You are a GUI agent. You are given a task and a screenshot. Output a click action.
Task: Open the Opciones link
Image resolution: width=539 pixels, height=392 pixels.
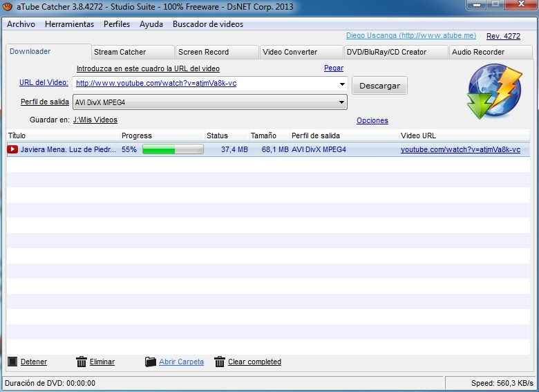pos(372,120)
